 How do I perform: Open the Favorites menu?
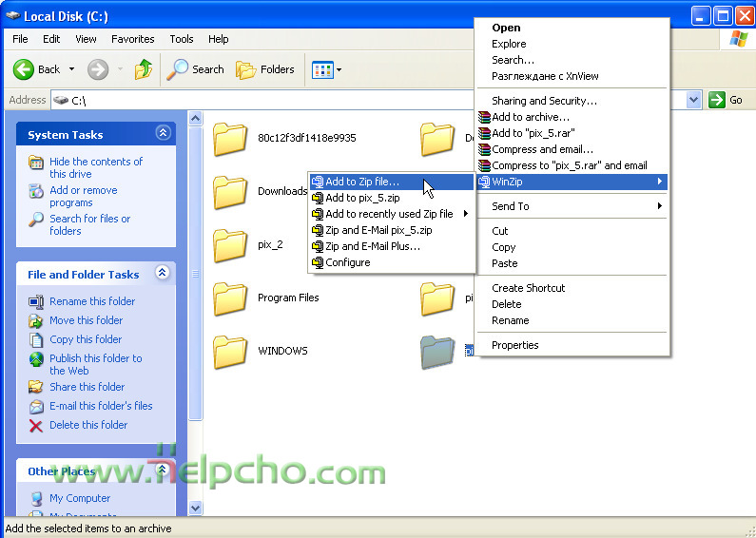pos(132,39)
